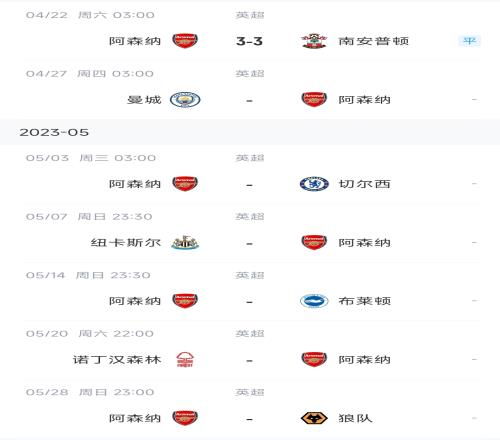Click the Chelsea club crest
500x440 pixels.
314,184
